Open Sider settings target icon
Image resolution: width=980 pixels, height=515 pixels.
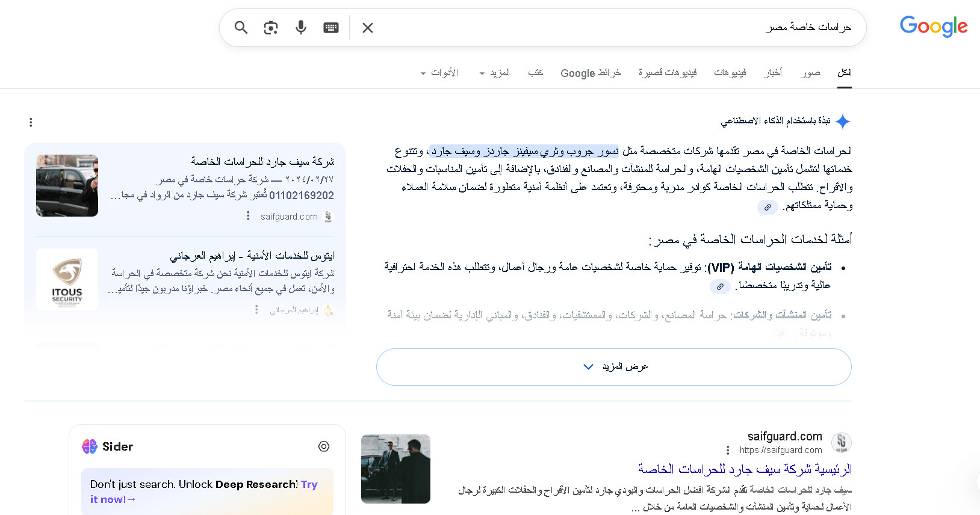[x=324, y=446]
